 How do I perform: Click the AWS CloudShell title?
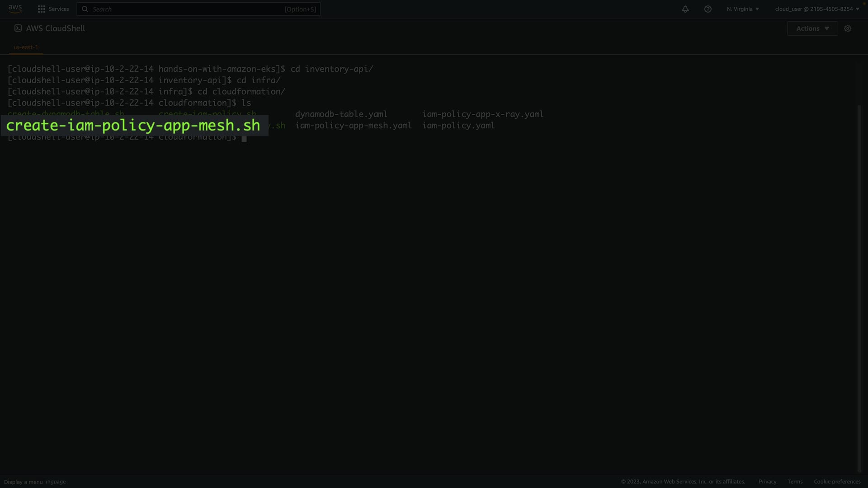(56, 28)
